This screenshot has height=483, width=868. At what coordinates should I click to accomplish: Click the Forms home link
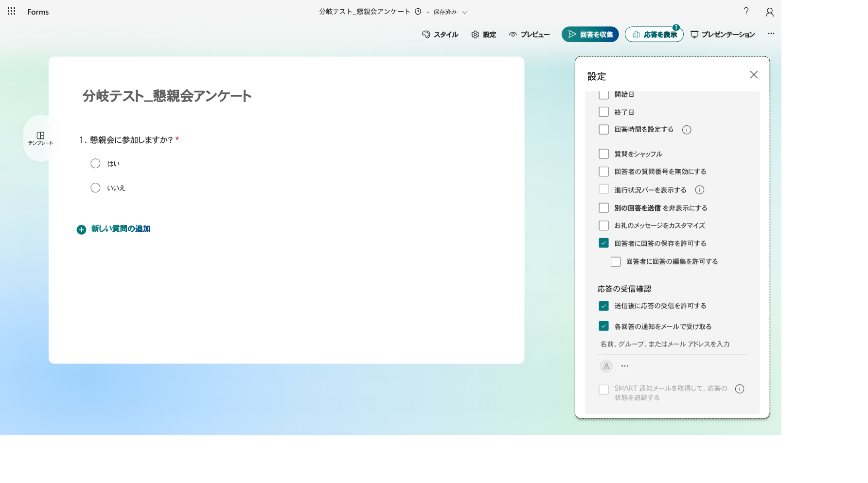click(x=38, y=12)
